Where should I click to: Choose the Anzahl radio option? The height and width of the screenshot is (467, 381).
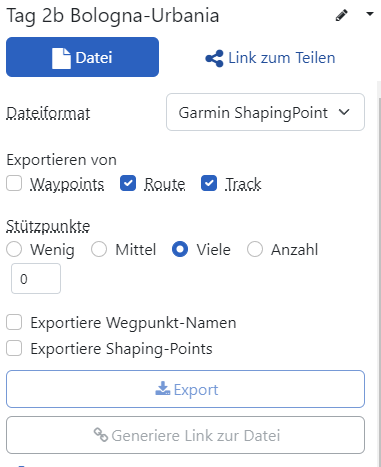click(x=255, y=249)
